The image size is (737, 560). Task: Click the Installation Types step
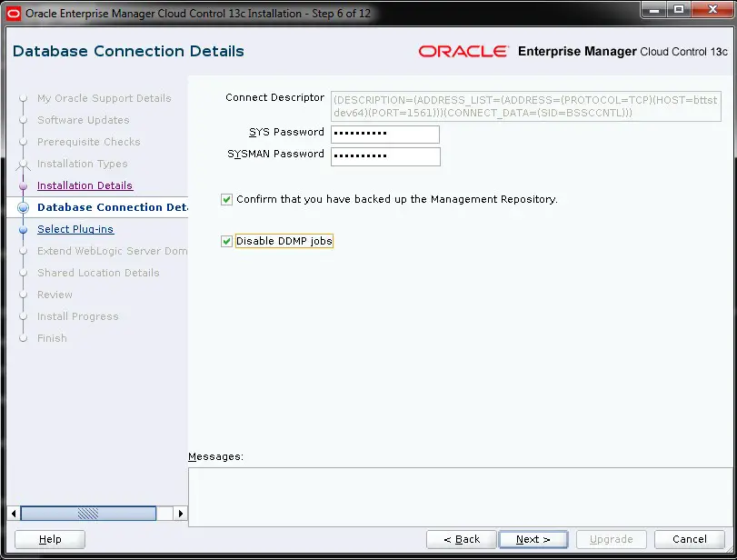coord(83,164)
